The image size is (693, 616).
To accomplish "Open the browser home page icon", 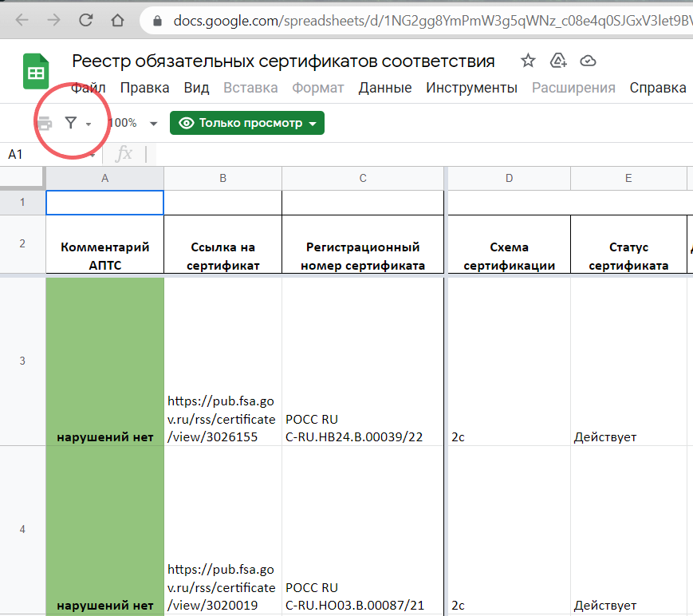I will [117, 20].
